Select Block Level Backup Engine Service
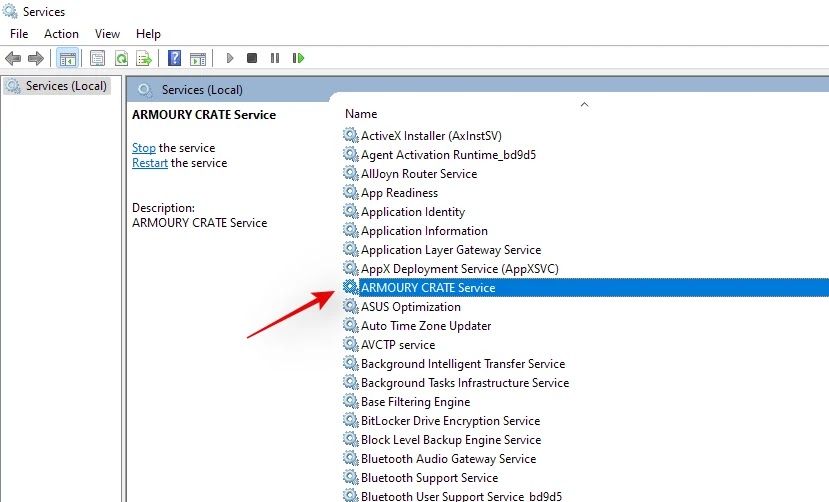 [451, 440]
